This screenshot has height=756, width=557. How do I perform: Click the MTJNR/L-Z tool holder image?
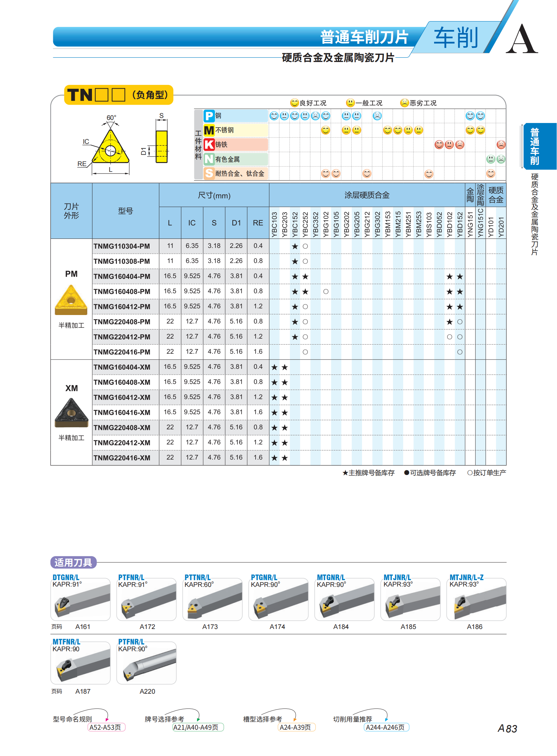(477, 599)
